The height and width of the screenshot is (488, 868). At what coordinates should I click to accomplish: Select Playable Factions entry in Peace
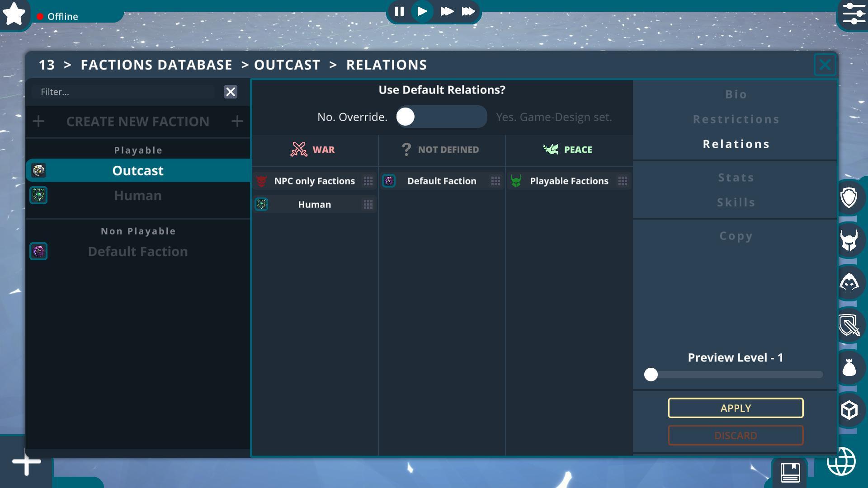coord(569,181)
